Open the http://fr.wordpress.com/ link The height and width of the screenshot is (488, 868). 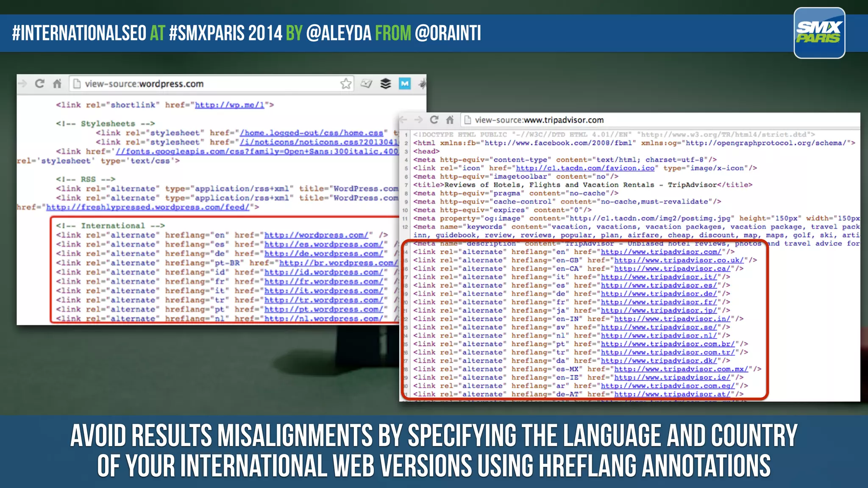point(324,282)
